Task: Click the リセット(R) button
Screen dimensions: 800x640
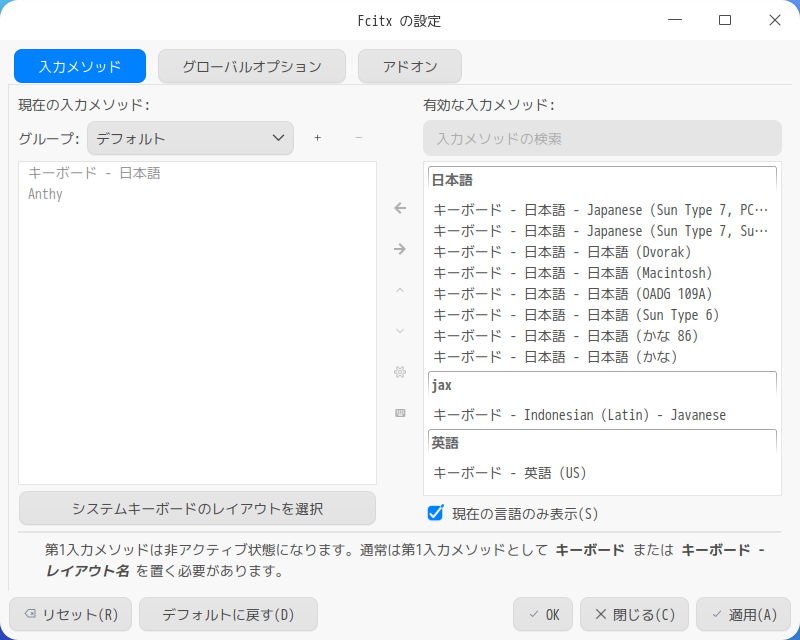Action: tap(70, 614)
